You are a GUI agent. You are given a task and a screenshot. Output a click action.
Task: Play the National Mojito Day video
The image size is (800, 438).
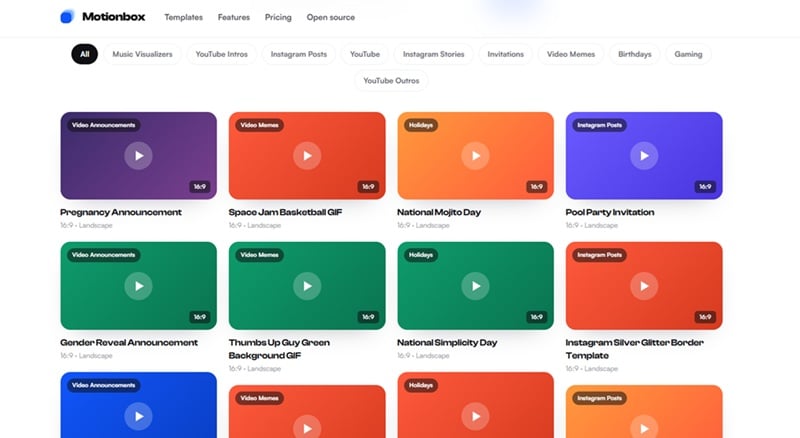(476, 156)
